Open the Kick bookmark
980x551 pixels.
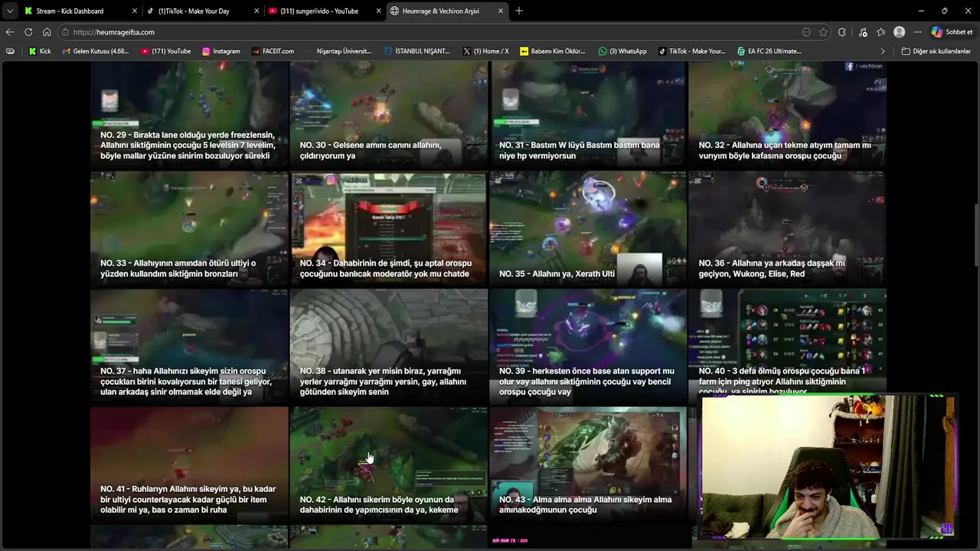tap(39, 51)
